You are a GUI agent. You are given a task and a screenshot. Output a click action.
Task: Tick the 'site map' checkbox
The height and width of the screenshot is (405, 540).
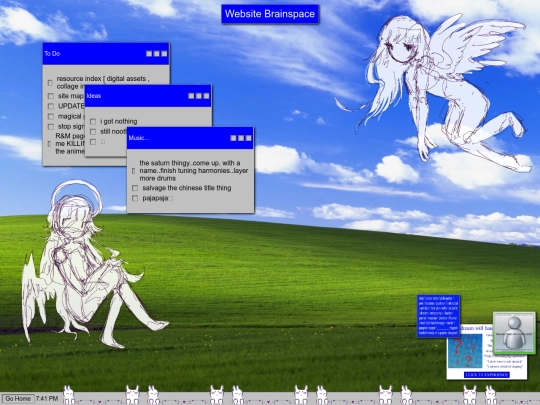coord(51,96)
